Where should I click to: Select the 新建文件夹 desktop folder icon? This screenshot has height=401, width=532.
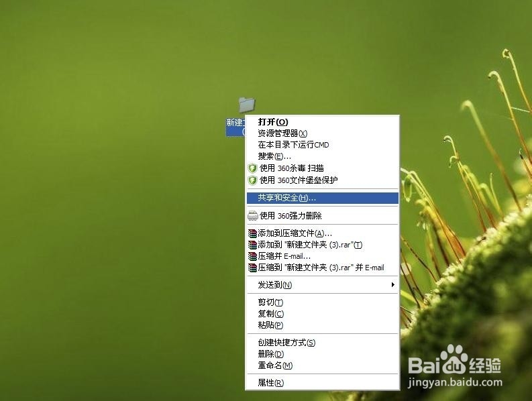(x=247, y=105)
